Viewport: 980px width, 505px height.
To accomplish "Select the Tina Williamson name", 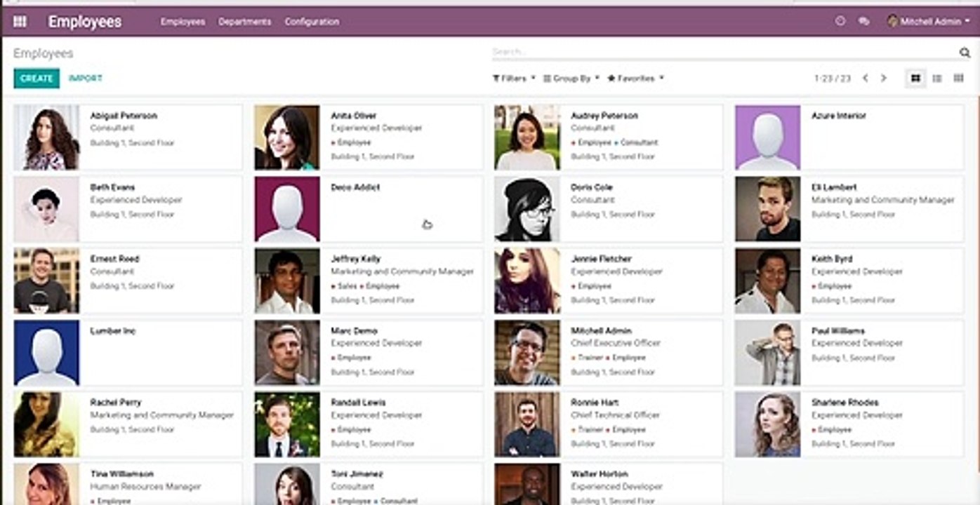I will click(x=121, y=474).
